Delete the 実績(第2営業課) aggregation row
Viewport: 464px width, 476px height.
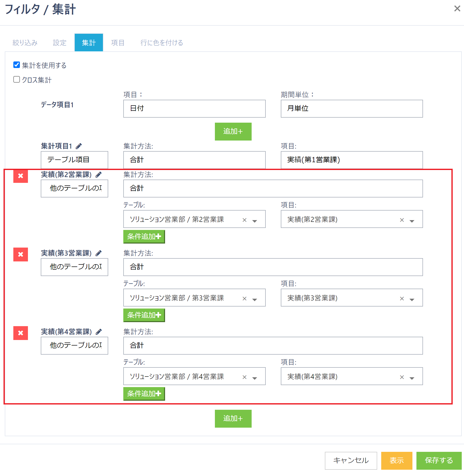coord(21,176)
